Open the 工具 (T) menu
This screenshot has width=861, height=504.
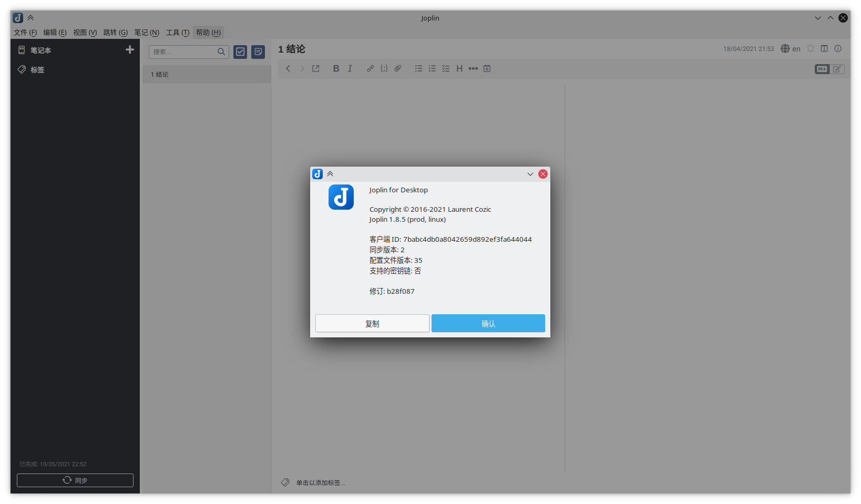pyautogui.click(x=178, y=33)
